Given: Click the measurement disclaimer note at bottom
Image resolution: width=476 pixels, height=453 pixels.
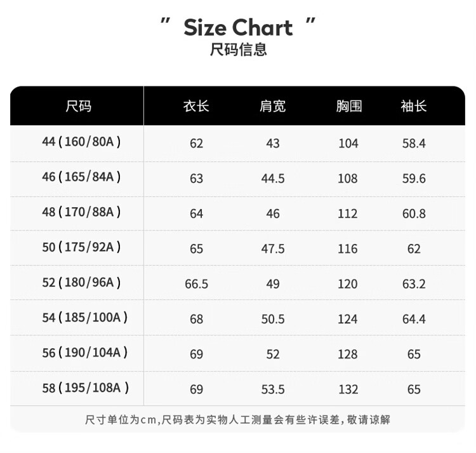Looking at the screenshot, I should pos(238,420).
